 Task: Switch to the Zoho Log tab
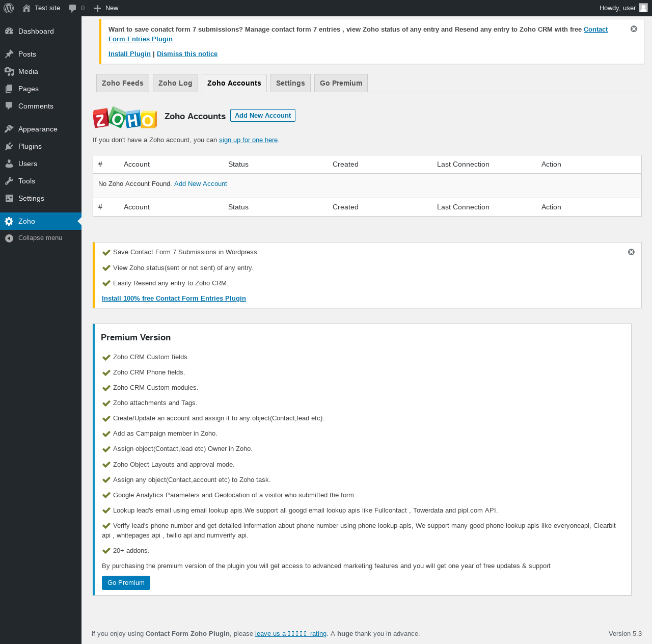175,83
